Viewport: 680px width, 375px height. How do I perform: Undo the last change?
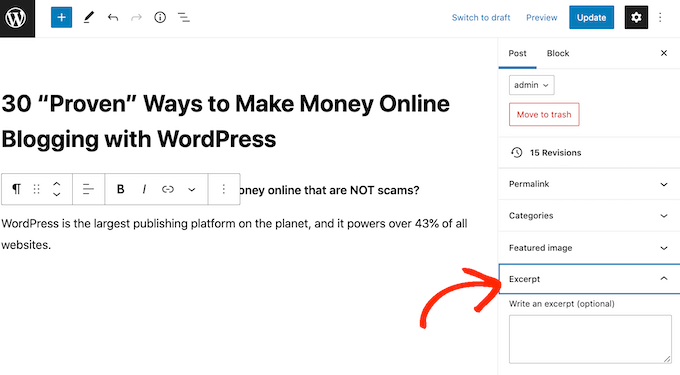click(x=113, y=17)
